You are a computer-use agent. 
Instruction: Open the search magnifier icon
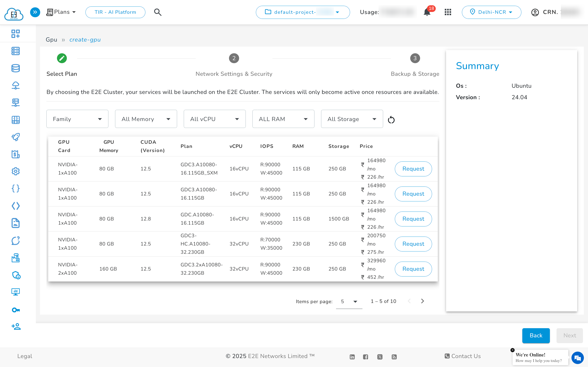pos(158,12)
